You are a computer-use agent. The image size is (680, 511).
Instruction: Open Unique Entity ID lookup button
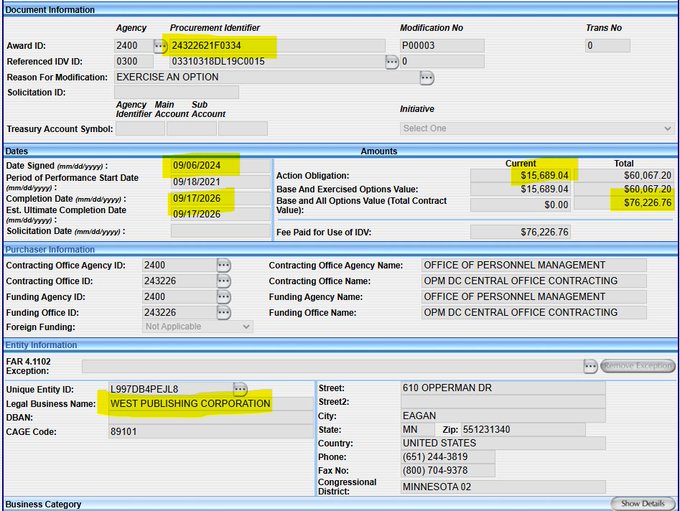coord(240,388)
